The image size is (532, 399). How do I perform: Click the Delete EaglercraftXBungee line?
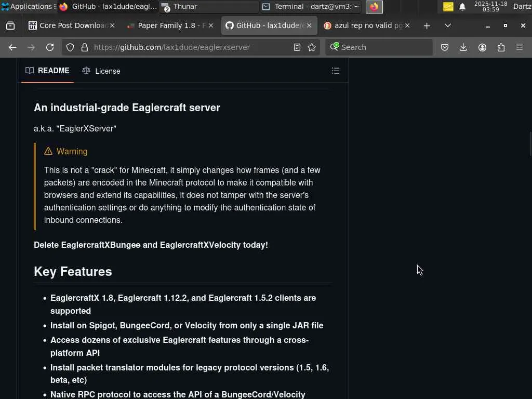tap(151, 245)
